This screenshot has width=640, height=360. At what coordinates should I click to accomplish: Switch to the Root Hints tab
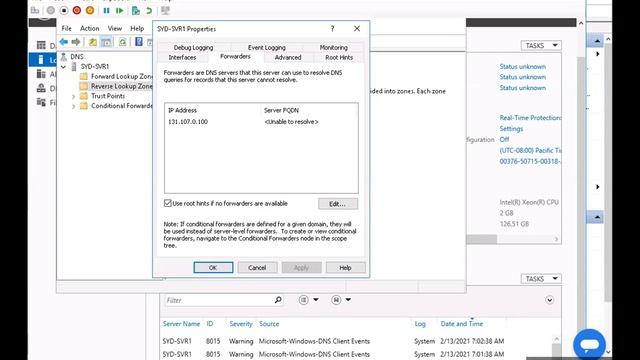pyautogui.click(x=339, y=58)
